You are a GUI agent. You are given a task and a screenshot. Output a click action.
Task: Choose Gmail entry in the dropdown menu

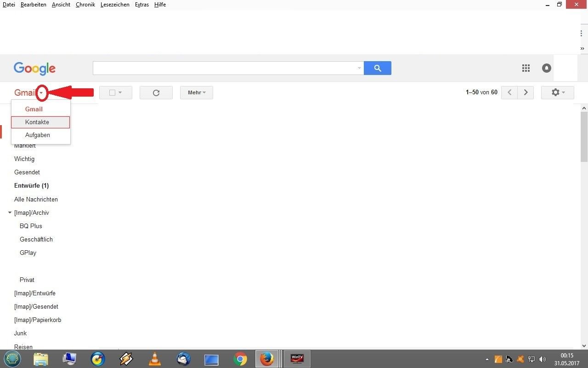pyautogui.click(x=40, y=109)
